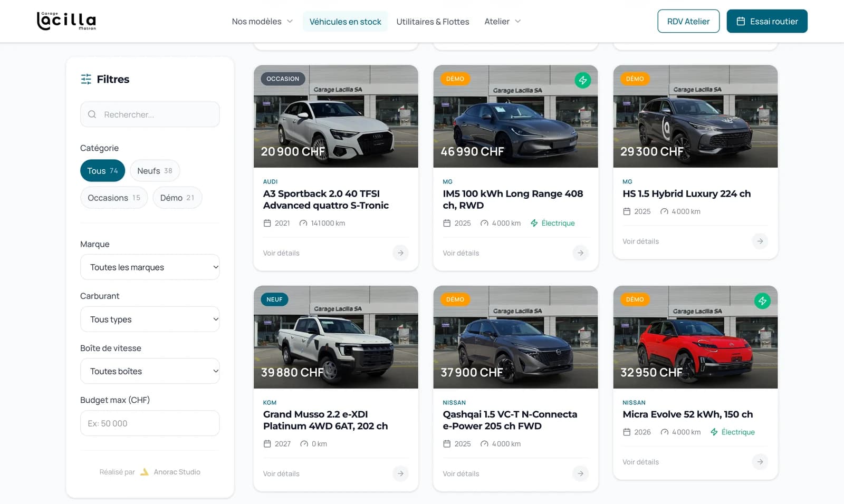This screenshot has height=504, width=844.
Task: Open the Toutes les marques dropdown
Action: pos(150,267)
